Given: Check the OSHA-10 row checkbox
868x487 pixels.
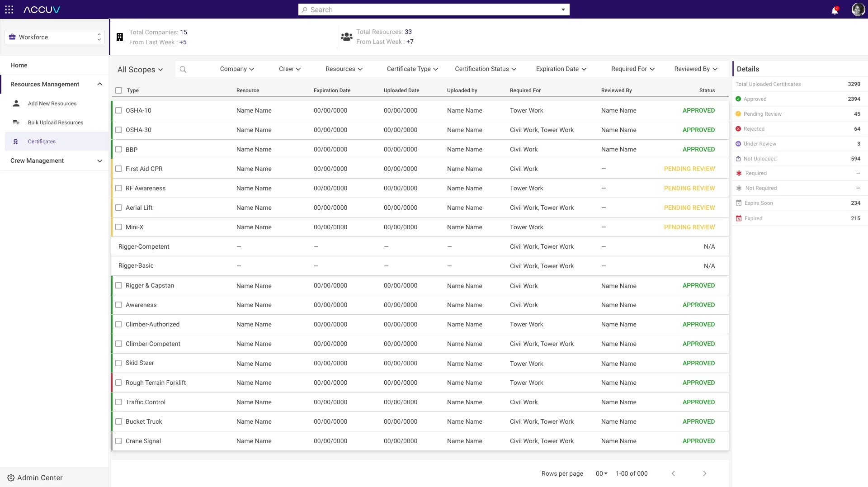Looking at the screenshot, I should (118, 110).
